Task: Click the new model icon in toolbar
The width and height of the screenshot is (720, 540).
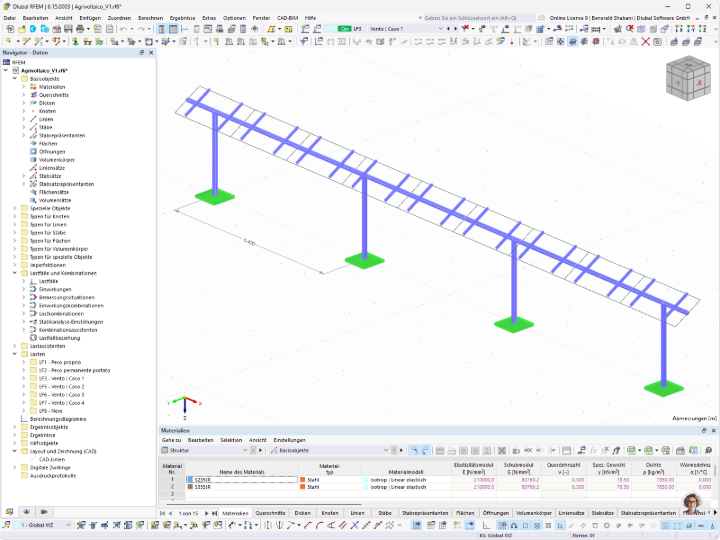Action: [x=10, y=29]
